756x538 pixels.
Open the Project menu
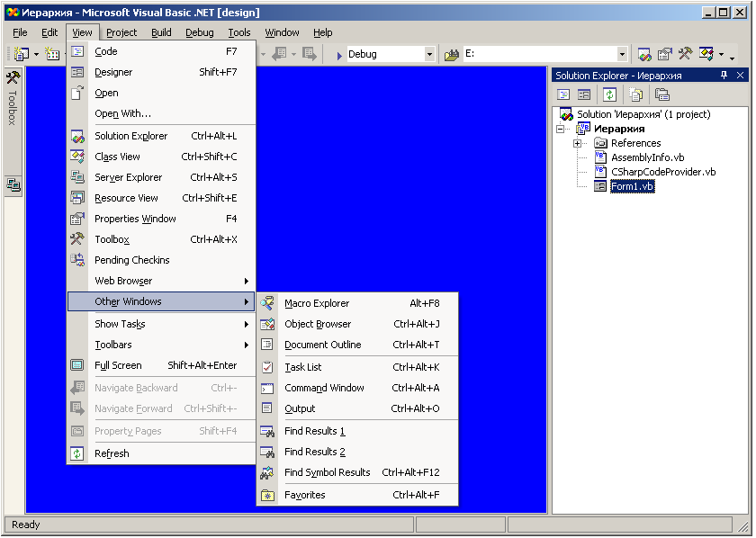pyautogui.click(x=121, y=32)
